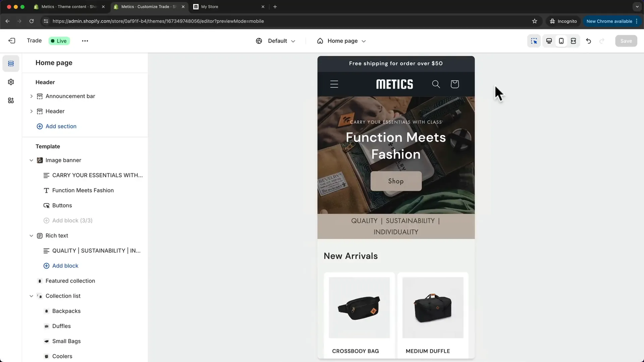Screen dimensions: 644x362
Task: Switch to mobile preview mode
Action: (561, 41)
